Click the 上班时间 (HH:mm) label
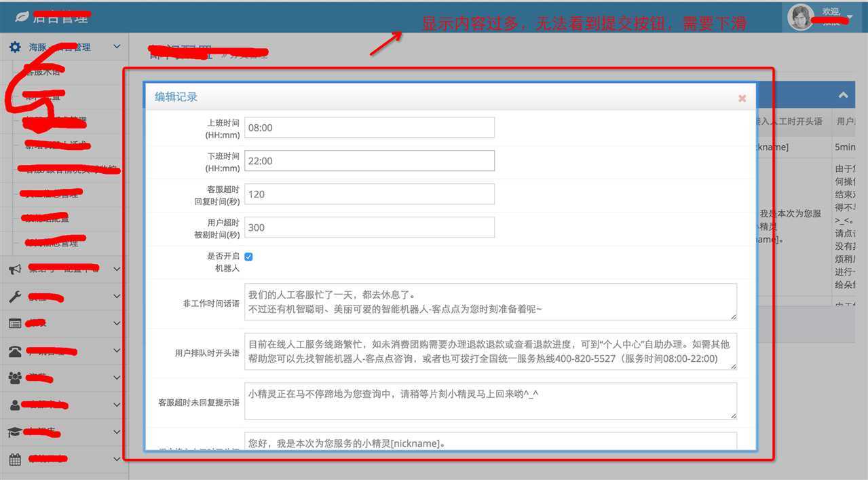The image size is (868, 480). point(223,129)
